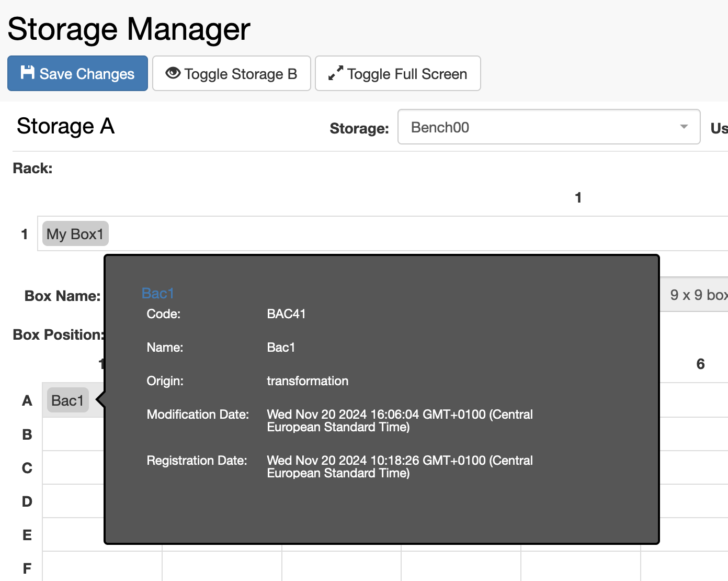Click the Rack label
The image size is (728, 581).
coord(32,168)
